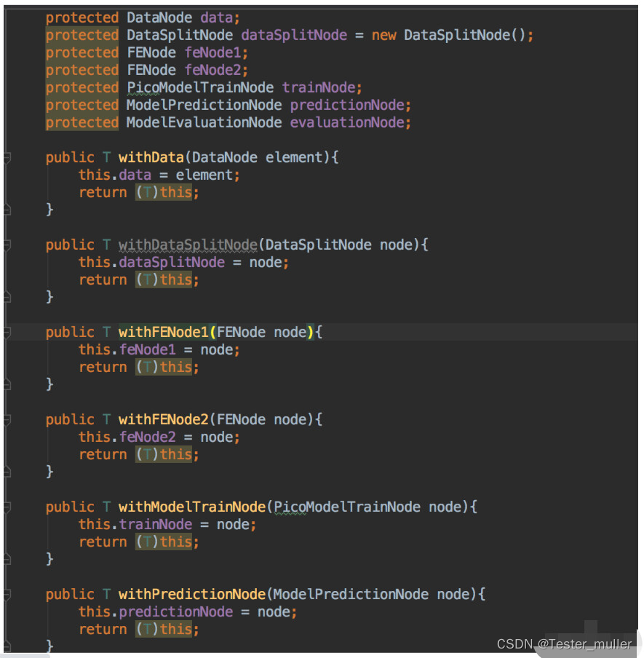Screen dimensions: 644x658
Task: Click 'this.feNode1' assignment statement
Action: tap(127, 349)
